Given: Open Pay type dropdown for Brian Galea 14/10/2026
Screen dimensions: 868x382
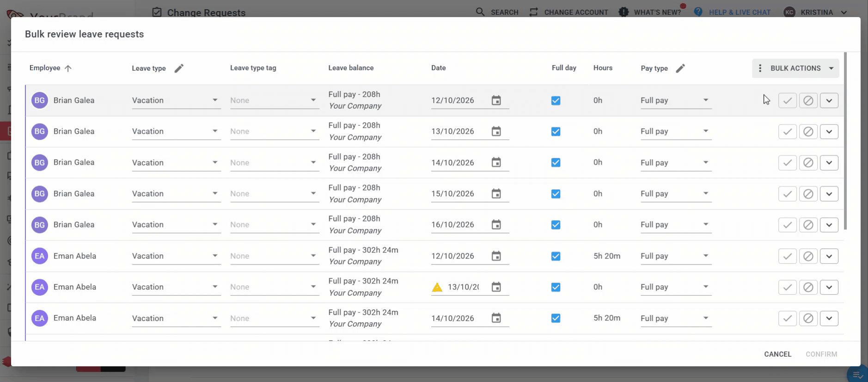Looking at the screenshot, I should click(x=676, y=162).
